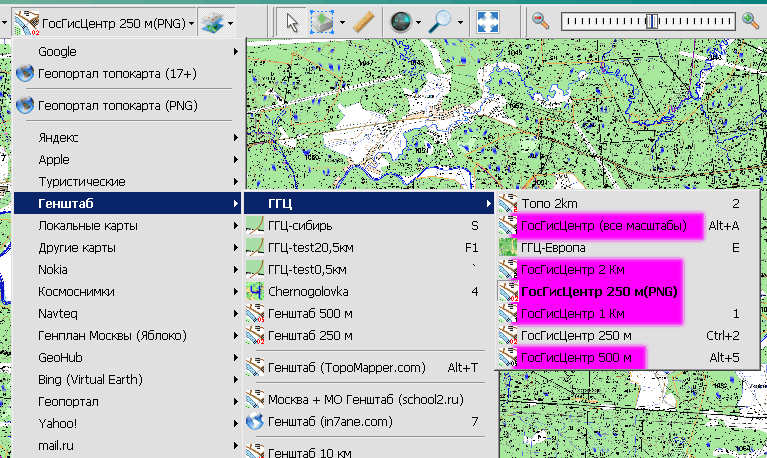Click the ГГЦ-Европа green map icon
Viewport: 767px width, 458px height.
click(x=508, y=248)
